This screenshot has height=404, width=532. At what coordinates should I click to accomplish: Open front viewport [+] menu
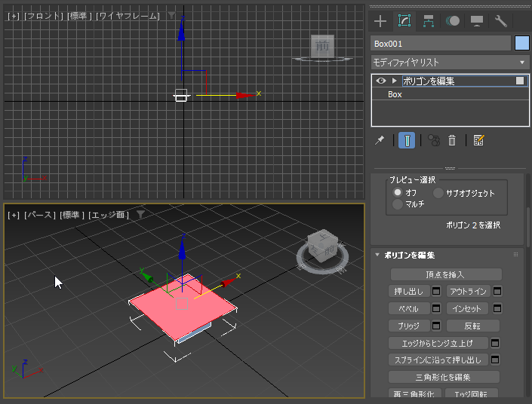[x=14, y=16]
